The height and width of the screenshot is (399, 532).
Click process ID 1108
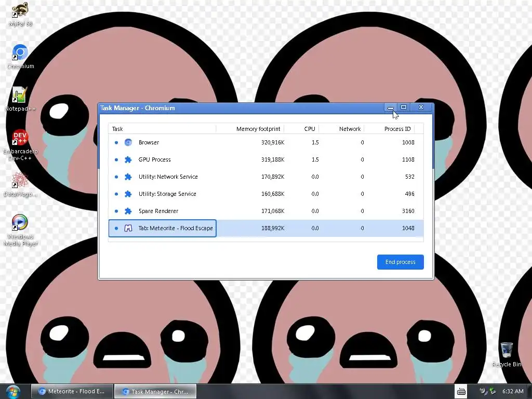point(408,159)
